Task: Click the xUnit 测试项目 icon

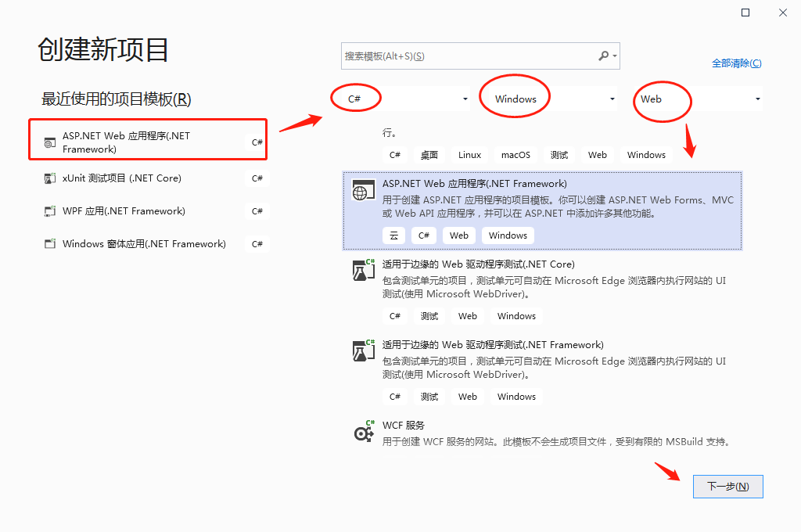Action: [x=49, y=178]
